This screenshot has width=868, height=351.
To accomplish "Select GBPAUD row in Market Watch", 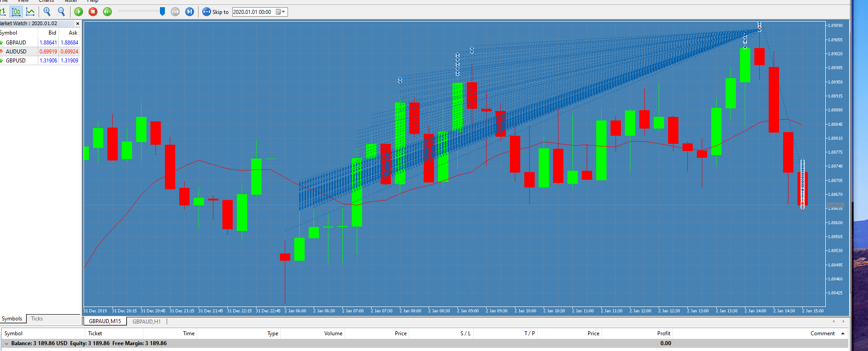I will pos(40,43).
